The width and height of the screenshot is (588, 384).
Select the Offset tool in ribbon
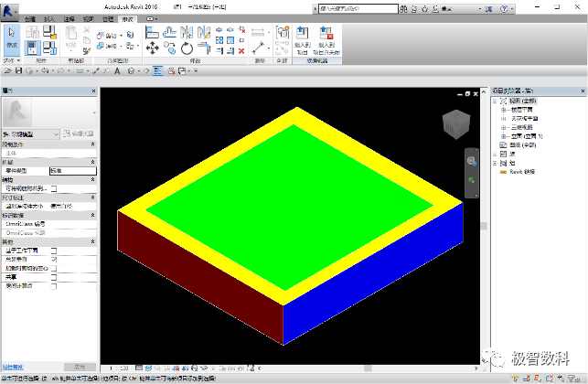(169, 33)
